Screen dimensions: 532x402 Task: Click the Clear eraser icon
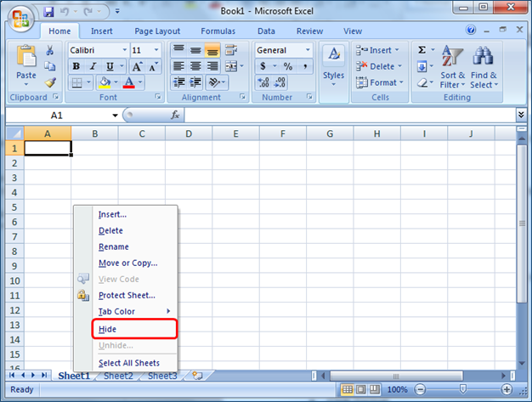click(x=422, y=82)
